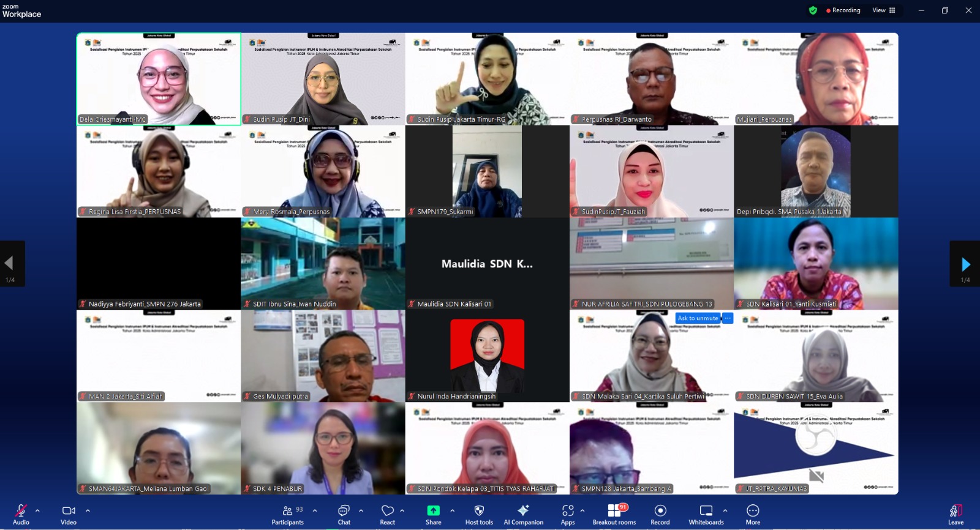The width and height of the screenshot is (980, 530).
Task: Open the video options arrow
Action: 88,510
